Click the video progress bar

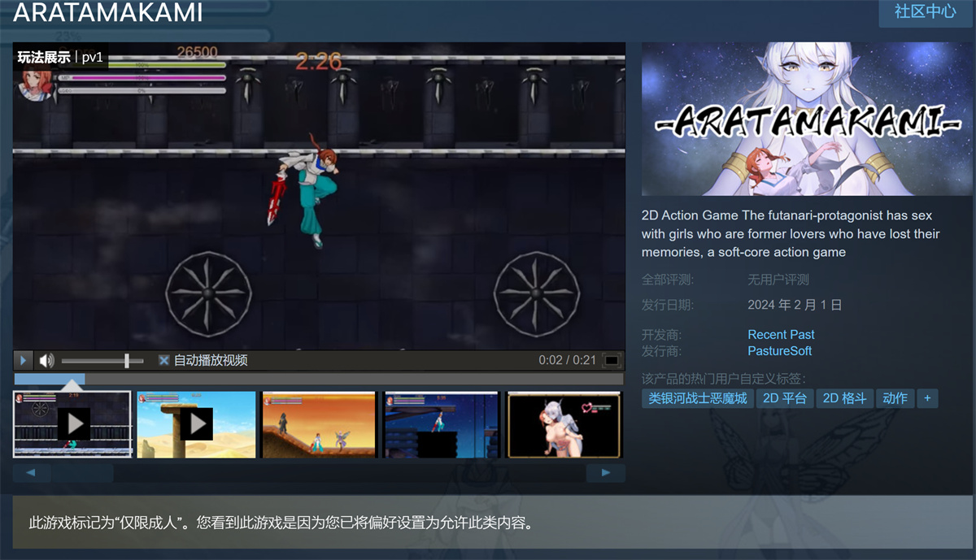[x=319, y=379]
